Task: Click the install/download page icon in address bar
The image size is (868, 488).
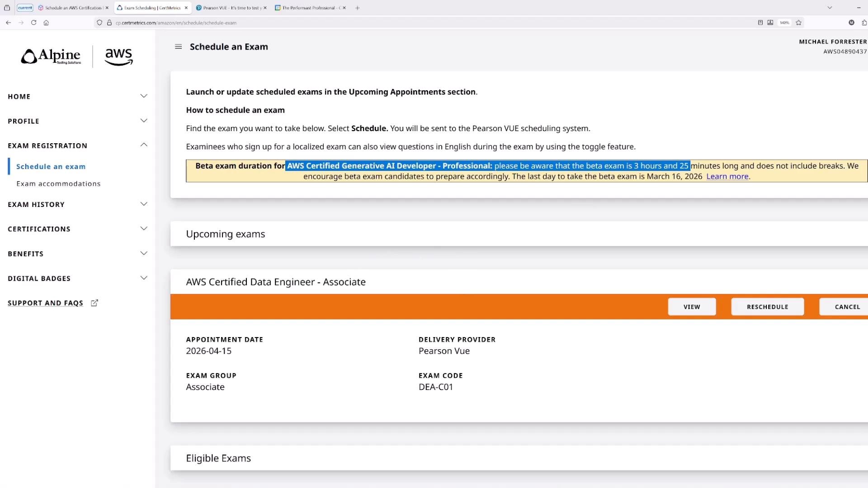Action: point(770,23)
